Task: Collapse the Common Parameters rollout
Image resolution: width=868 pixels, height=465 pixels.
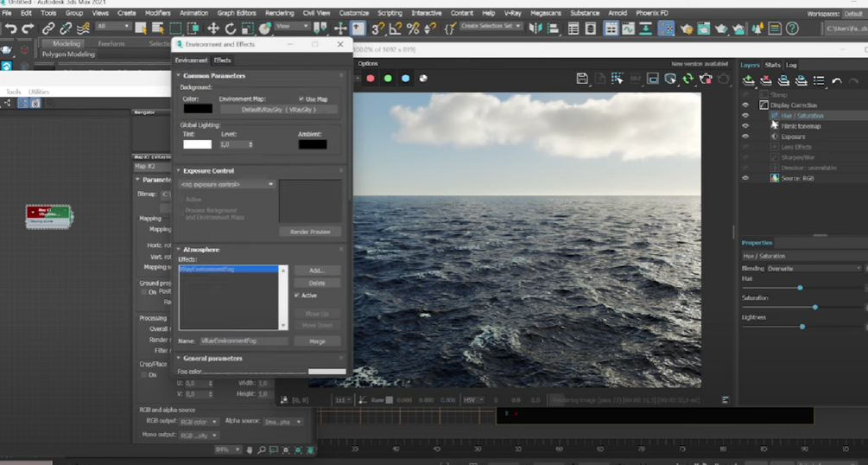Action: (178, 75)
